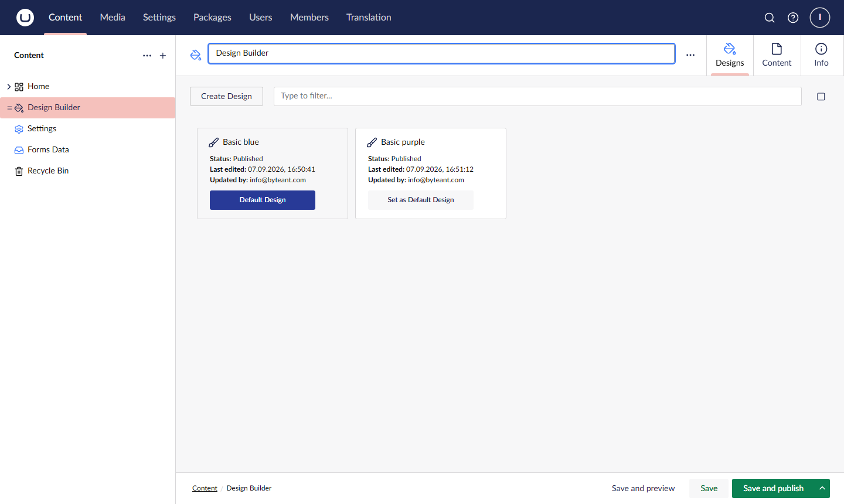Open the search magnifier icon
This screenshot has height=504, width=844.
point(770,18)
